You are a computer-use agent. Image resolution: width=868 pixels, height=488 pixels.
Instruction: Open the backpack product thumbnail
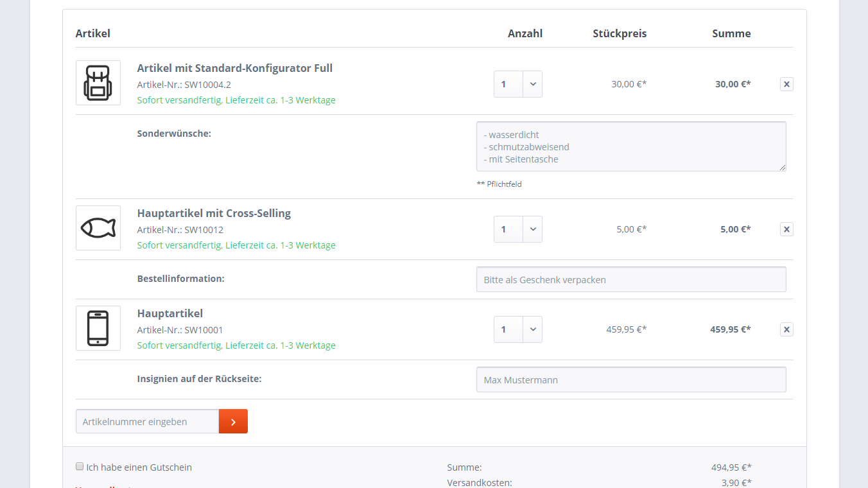[98, 83]
